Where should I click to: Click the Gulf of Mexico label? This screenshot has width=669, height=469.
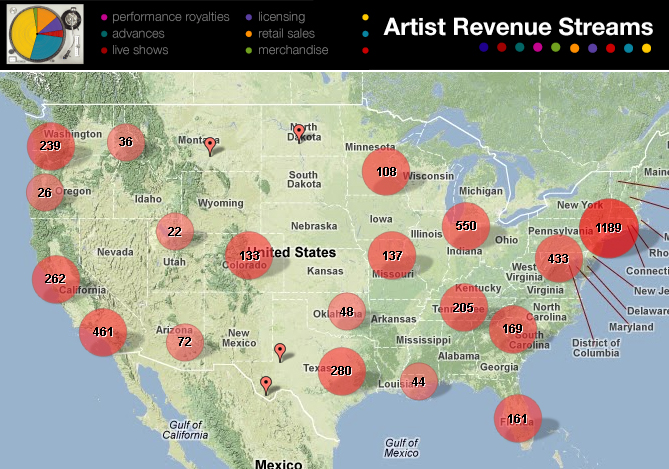(x=401, y=448)
